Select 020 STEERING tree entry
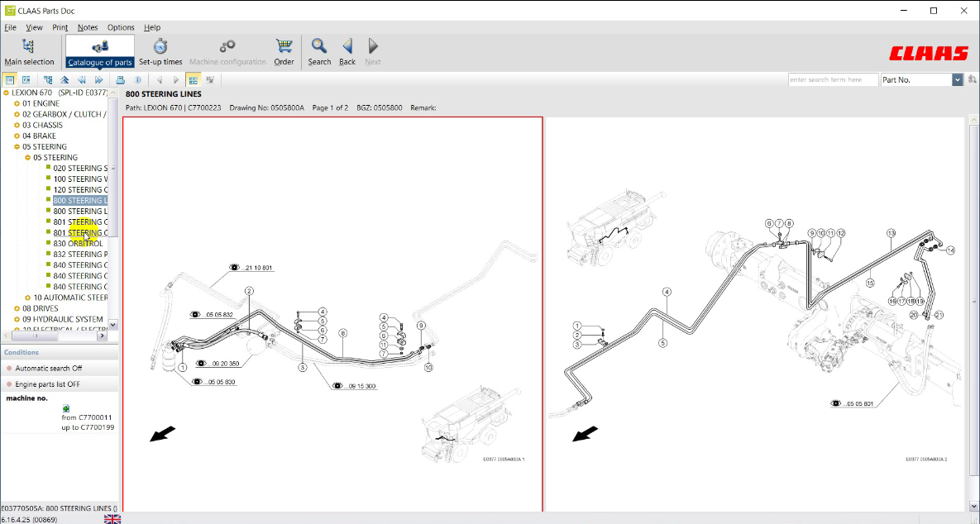The width and height of the screenshot is (980, 524). coord(80,168)
